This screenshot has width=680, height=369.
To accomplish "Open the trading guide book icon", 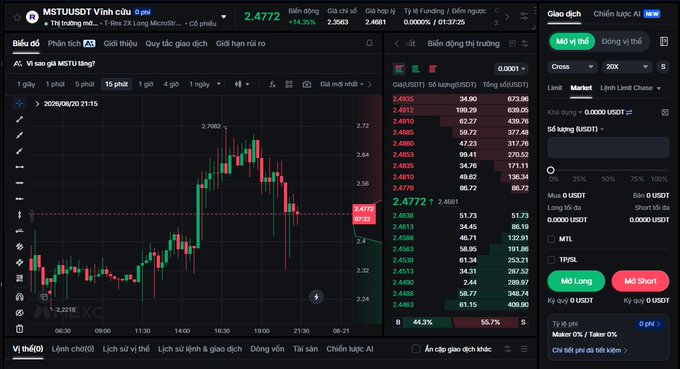I will [664, 41].
